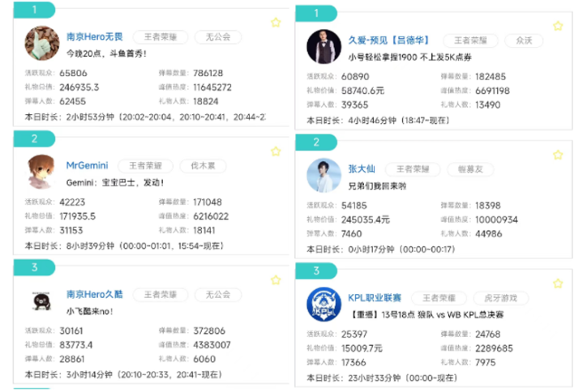Click 王者荣耀 tag beside KPL职业联赛

pos(439,298)
